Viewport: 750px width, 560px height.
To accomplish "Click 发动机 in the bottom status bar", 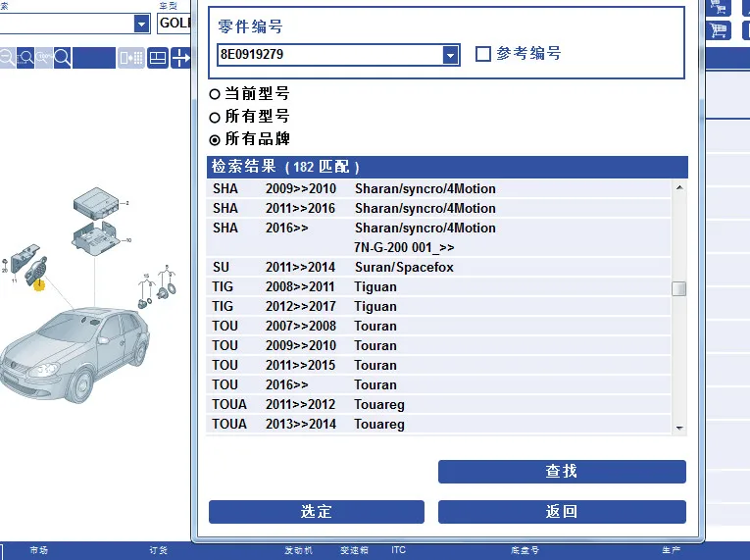I will click(x=298, y=550).
